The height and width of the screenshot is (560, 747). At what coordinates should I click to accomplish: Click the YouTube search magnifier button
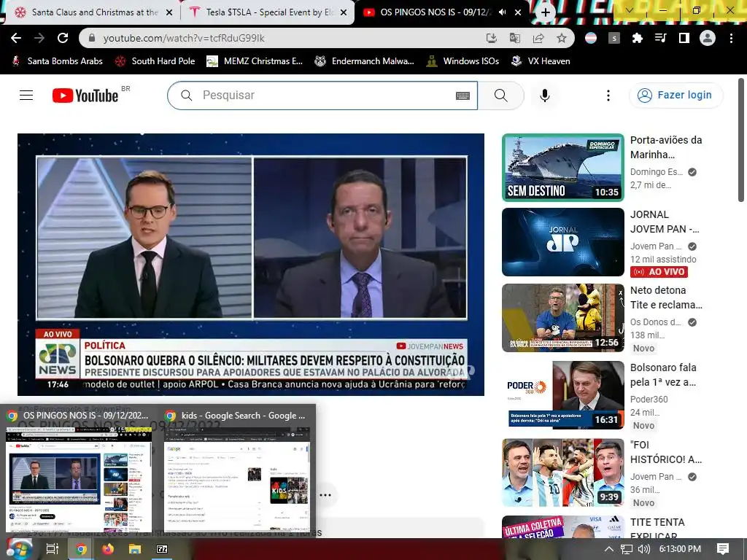(500, 96)
